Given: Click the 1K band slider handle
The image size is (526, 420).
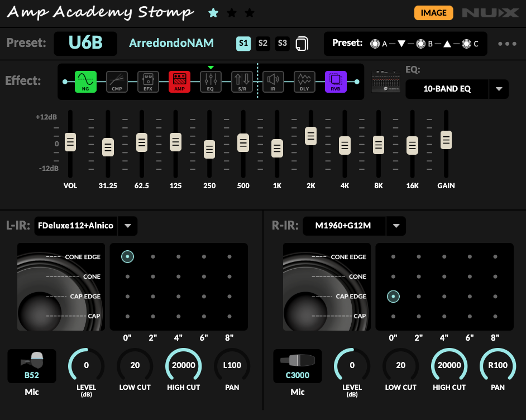Looking at the screenshot, I should click(x=277, y=148).
